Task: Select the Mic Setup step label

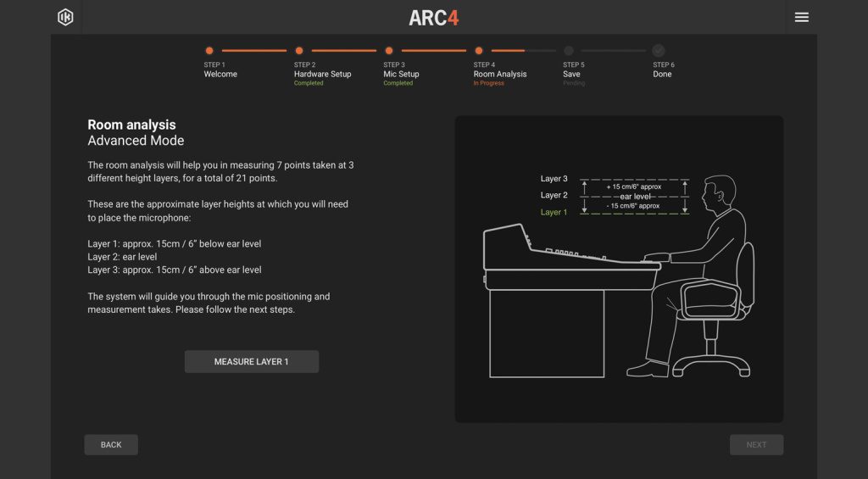Action: (x=401, y=75)
